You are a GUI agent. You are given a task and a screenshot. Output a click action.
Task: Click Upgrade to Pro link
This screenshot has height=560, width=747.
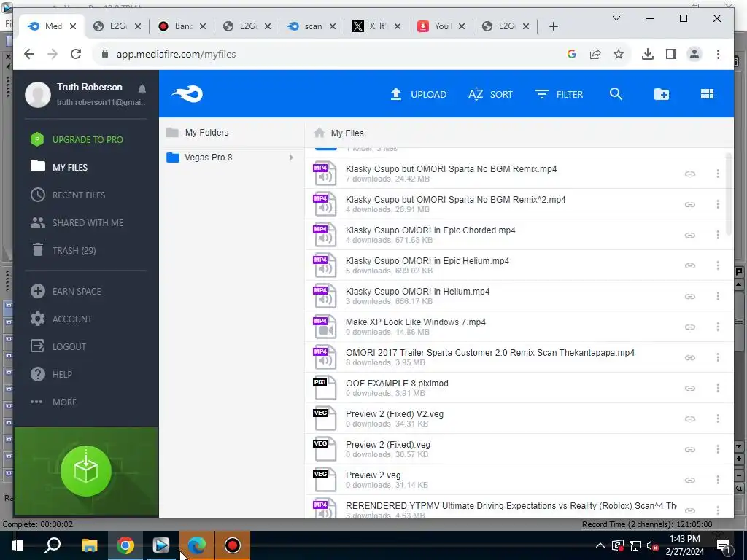point(77,139)
